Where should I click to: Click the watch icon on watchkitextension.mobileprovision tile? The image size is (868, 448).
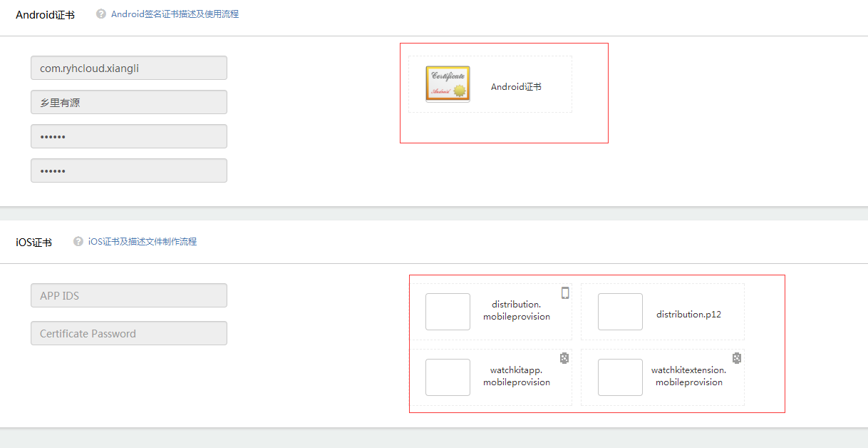click(737, 358)
